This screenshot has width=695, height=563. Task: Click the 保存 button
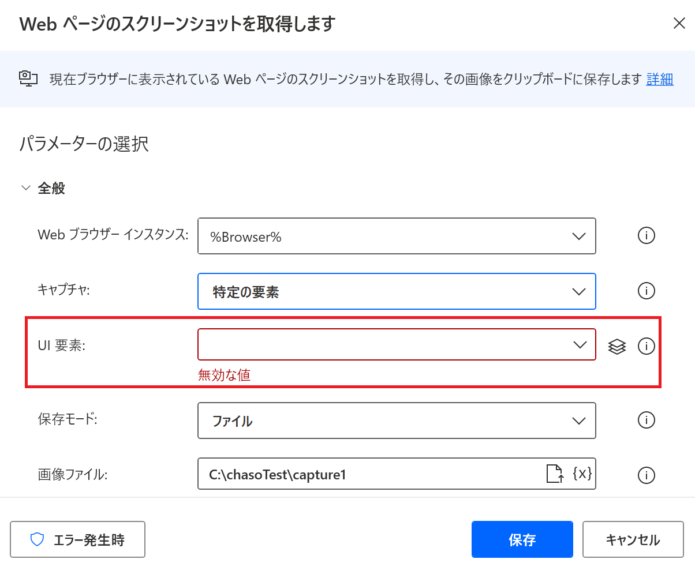[522, 540]
